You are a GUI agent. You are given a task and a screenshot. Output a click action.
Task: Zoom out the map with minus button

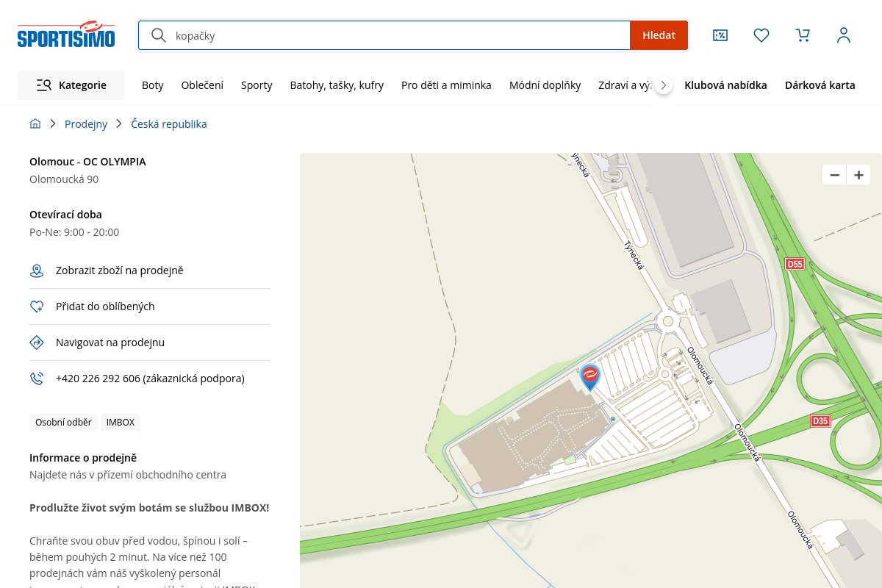point(834,175)
